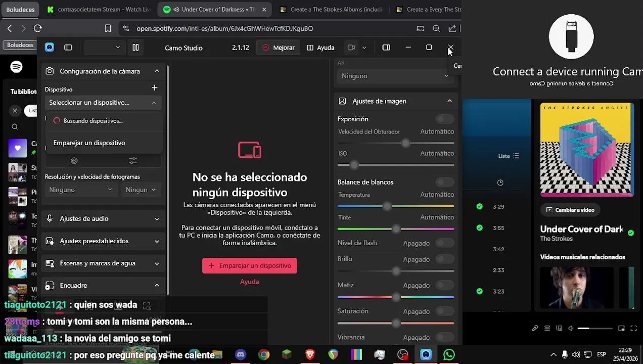643x364 pixels.
Task: Toggle the Brillo switch
Action: click(x=445, y=259)
